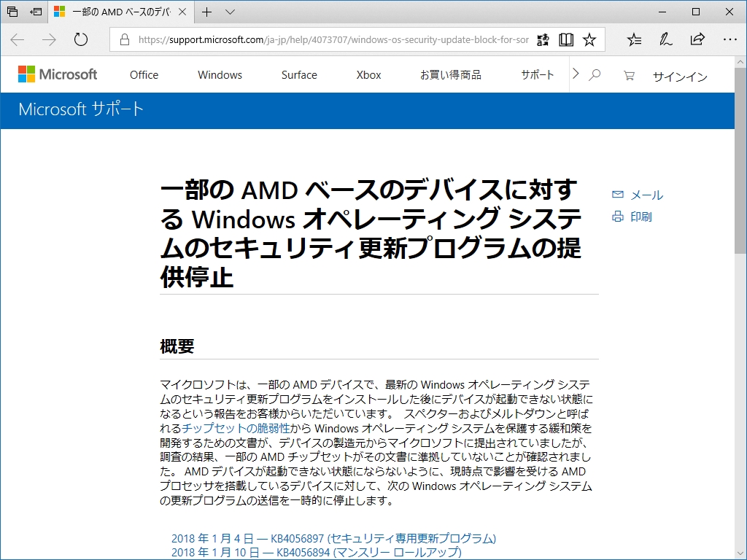Open the Favorites hub icon
Viewport: 747px width, 560px height.
(634, 40)
